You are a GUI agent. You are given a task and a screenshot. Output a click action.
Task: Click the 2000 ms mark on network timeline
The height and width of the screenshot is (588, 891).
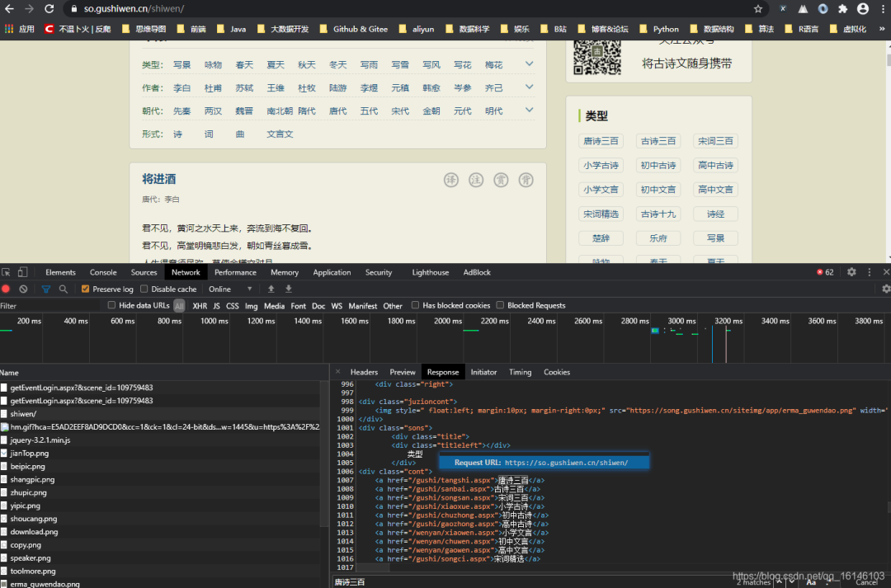point(448,321)
